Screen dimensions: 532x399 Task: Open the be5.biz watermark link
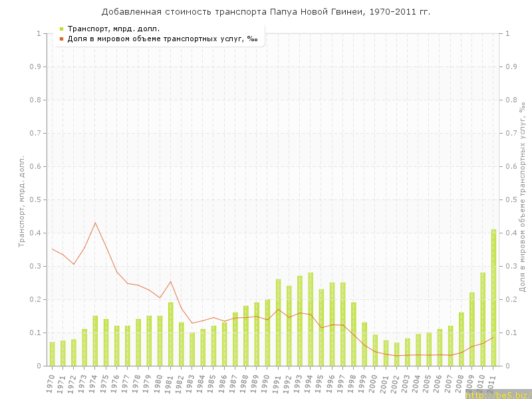[x=498, y=394]
